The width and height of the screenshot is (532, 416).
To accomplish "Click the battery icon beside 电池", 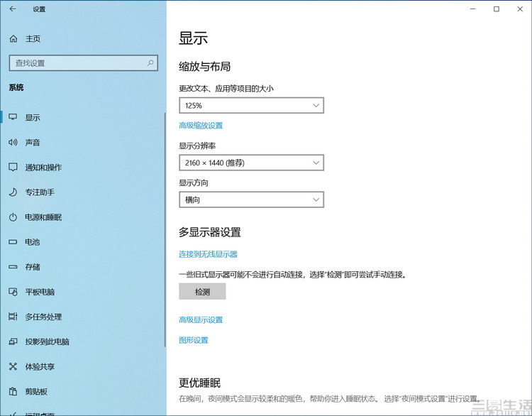I will point(13,242).
